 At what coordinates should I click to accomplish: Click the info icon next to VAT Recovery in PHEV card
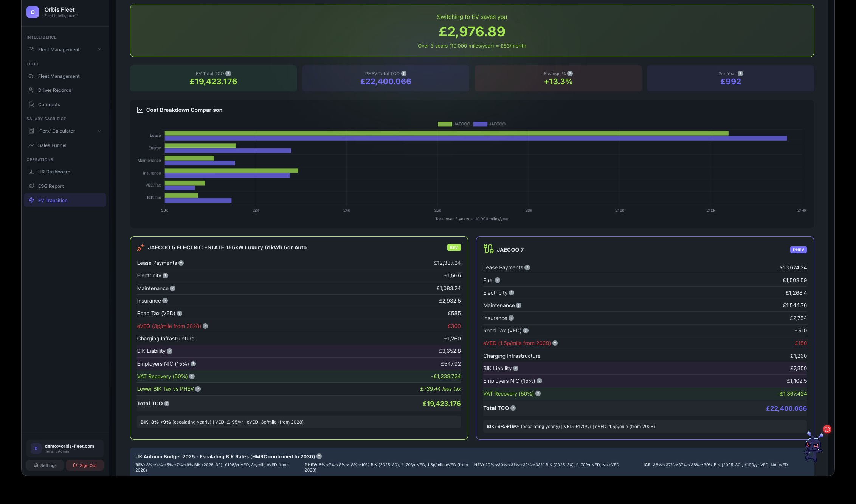click(538, 394)
